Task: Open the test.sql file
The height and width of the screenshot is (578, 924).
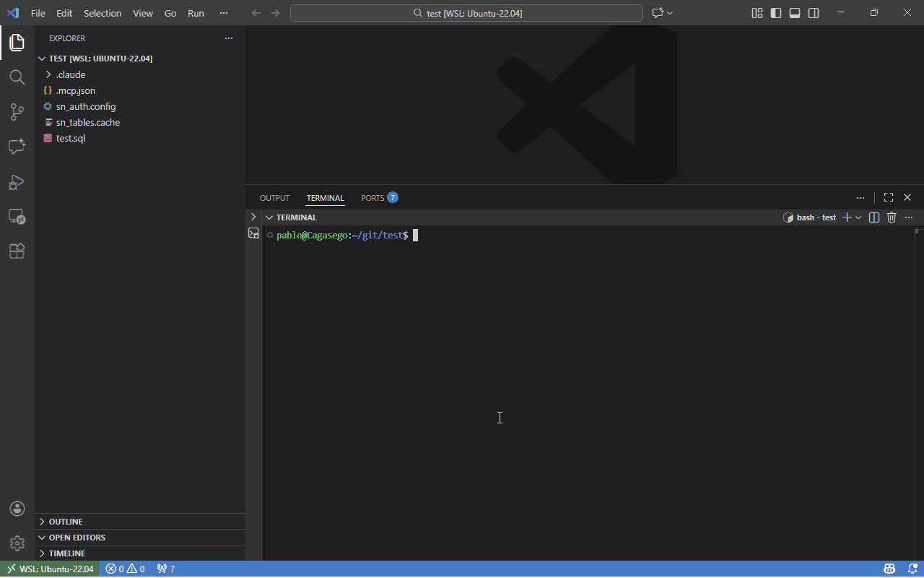Action: [140, 138]
